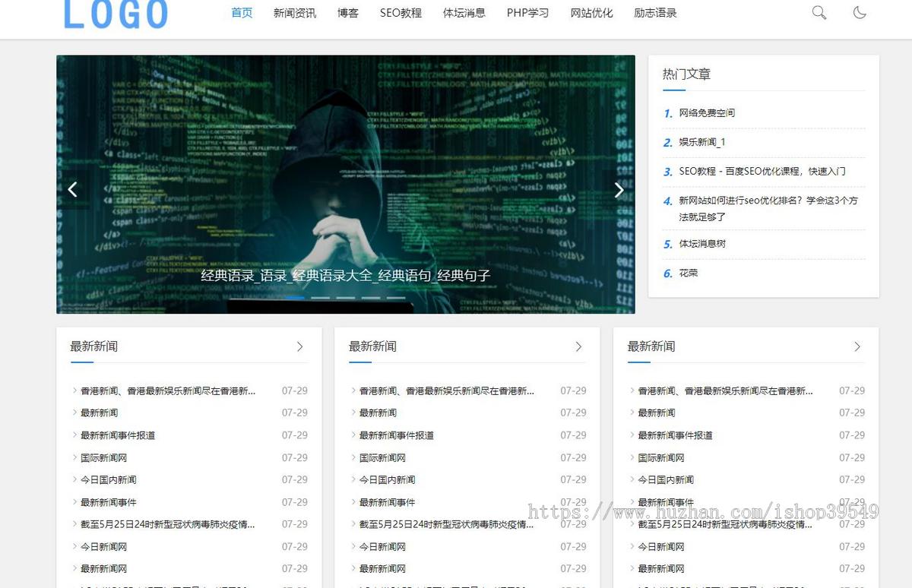This screenshot has height=588, width=912.
Task: Toggle dark mode with the moon icon
Action: click(860, 12)
